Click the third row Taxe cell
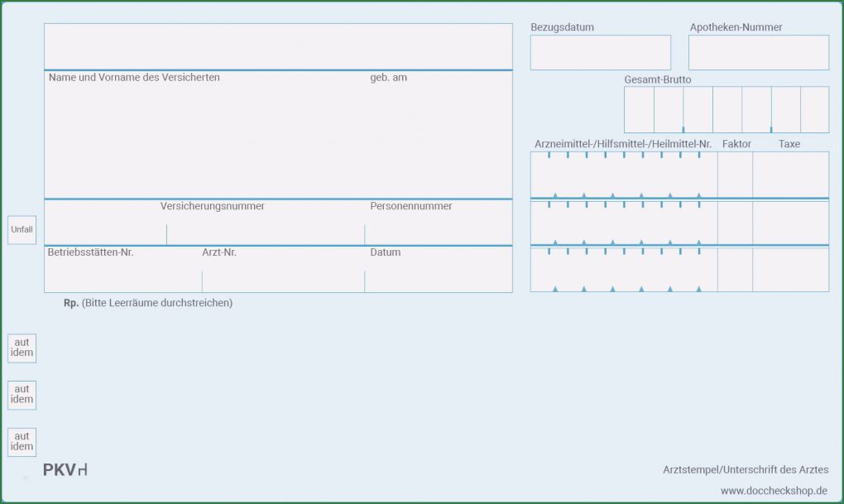Screen dimensions: 844x504 pos(790,270)
